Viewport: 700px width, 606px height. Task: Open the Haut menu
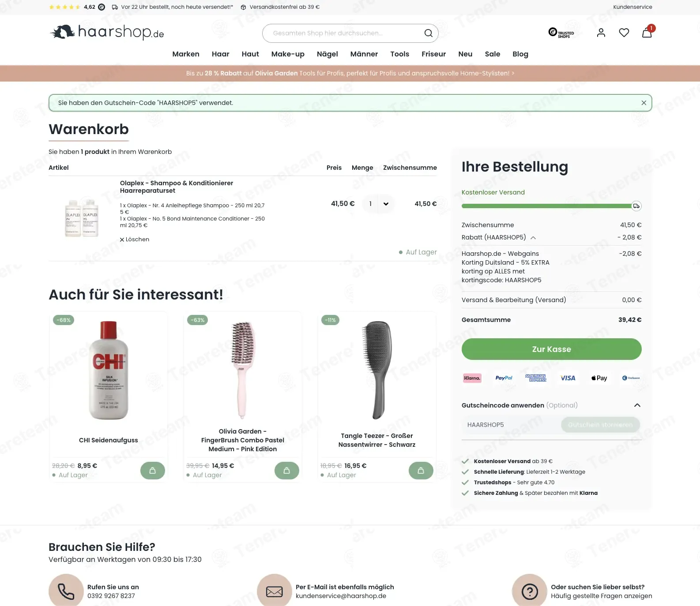[250, 54]
